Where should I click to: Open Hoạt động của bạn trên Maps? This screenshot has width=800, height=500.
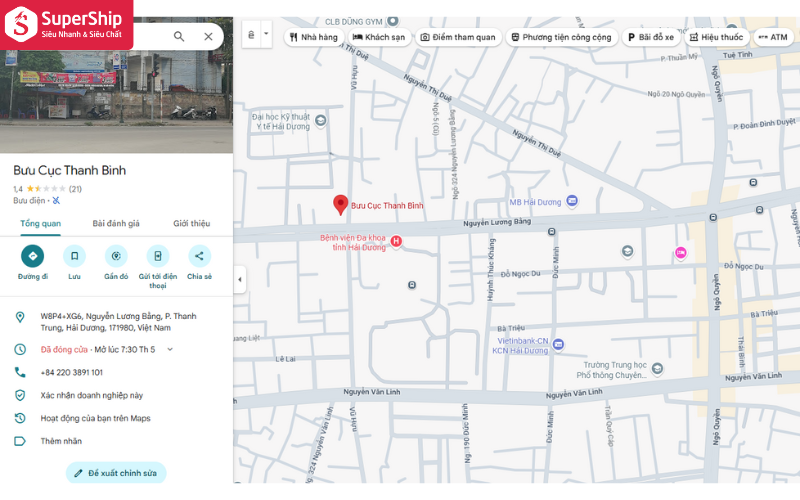(95, 418)
